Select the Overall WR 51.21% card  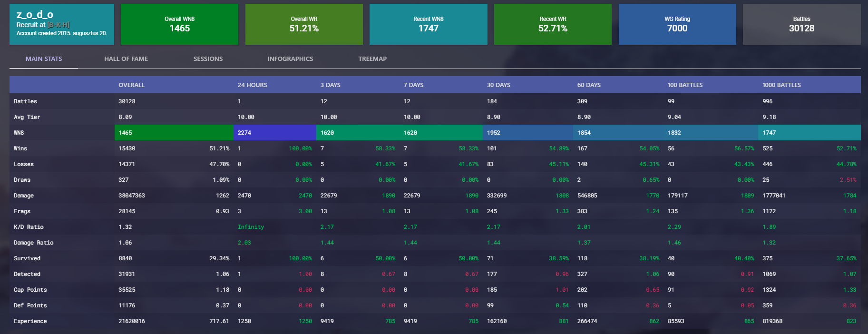click(304, 24)
